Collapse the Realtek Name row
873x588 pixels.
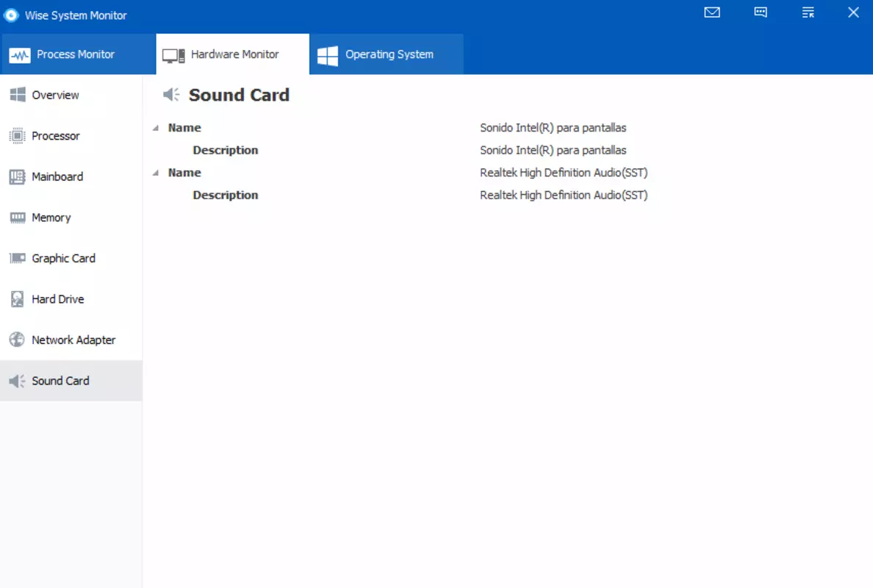click(156, 173)
